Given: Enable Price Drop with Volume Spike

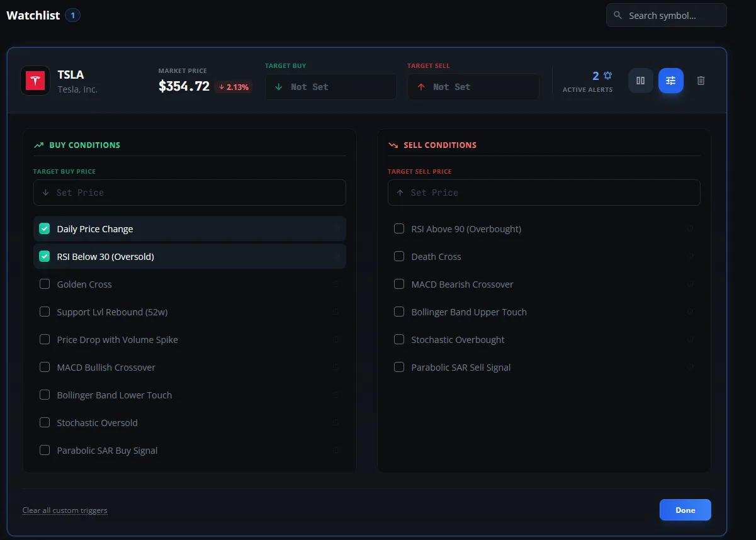Looking at the screenshot, I should (x=45, y=339).
